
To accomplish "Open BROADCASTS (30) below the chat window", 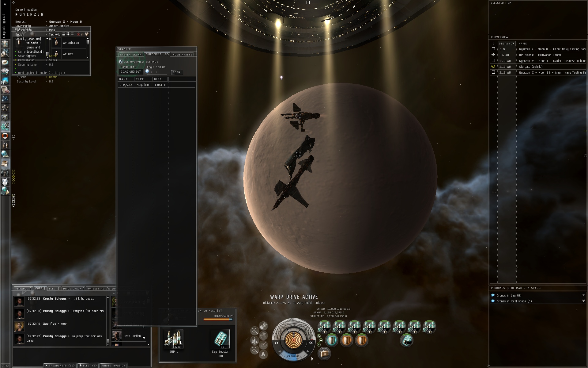I will (60, 366).
